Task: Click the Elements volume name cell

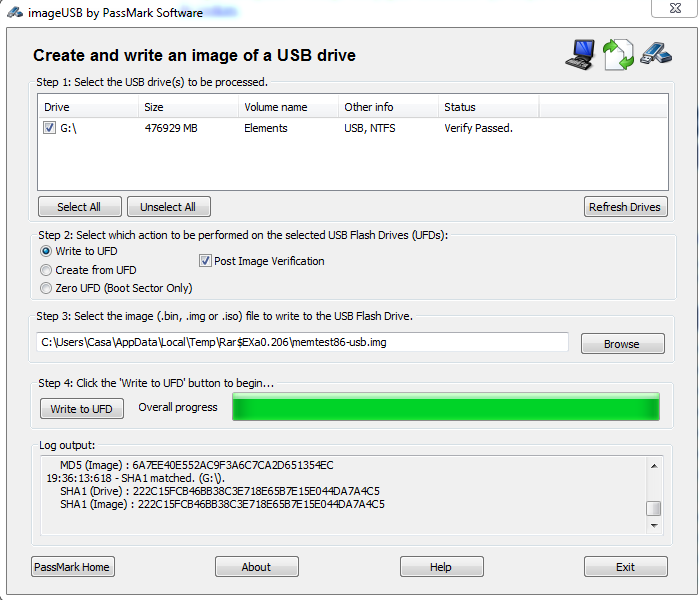Action: coord(266,128)
